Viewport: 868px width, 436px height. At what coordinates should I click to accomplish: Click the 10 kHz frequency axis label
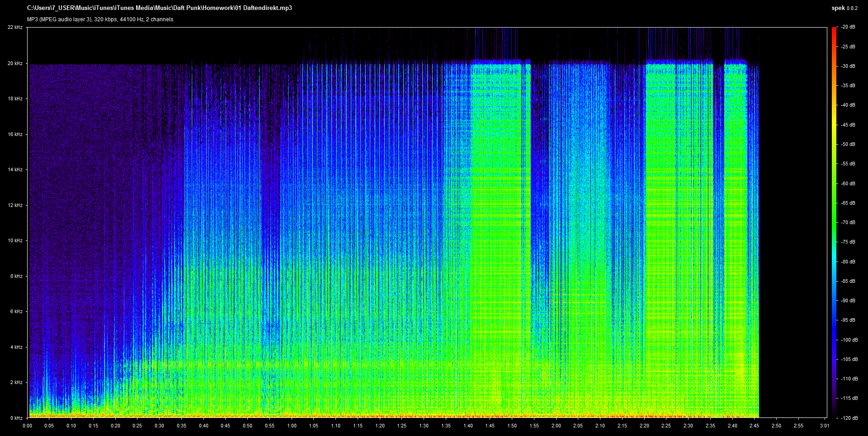pyautogui.click(x=15, y=240)
